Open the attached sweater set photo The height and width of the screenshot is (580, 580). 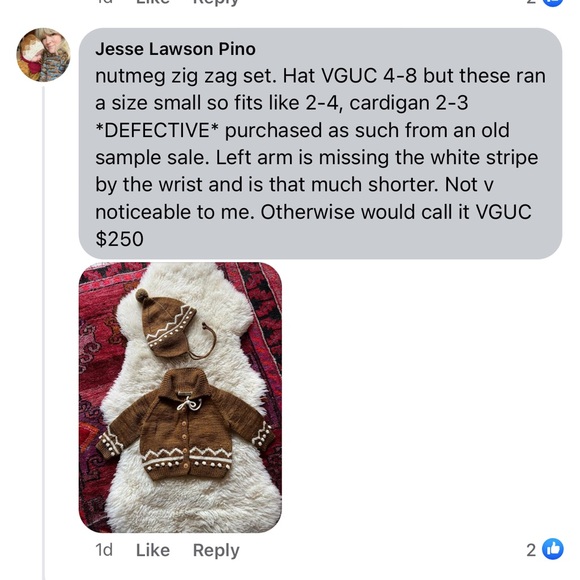[180, 397]
